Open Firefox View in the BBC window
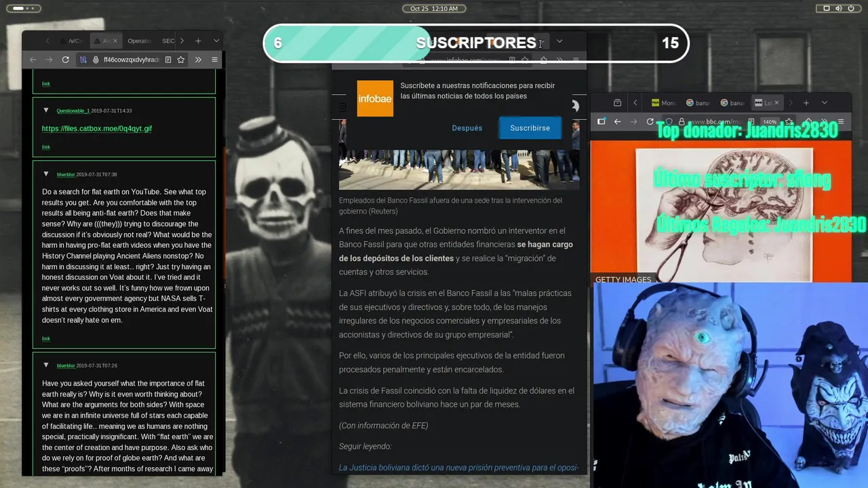This screenshot has width=868, height=488. (x=617, y=103)
